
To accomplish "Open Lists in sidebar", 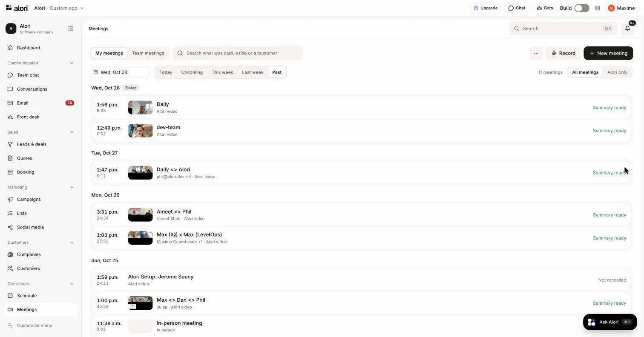I will [x=40, y=213].
